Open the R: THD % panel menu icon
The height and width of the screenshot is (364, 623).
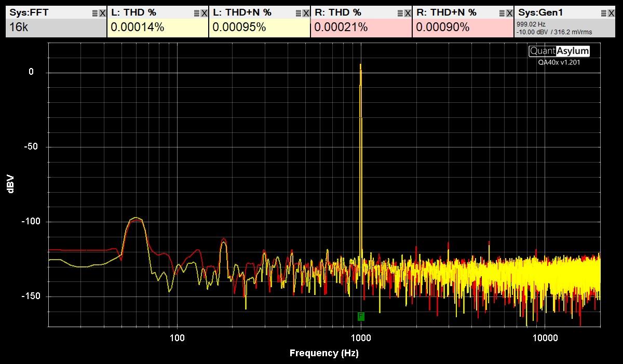click(x=400, y=13)
